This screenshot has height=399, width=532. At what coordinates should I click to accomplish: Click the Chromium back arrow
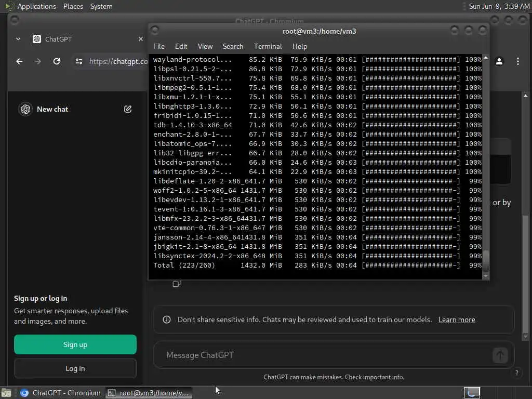[x=19, y=61]
